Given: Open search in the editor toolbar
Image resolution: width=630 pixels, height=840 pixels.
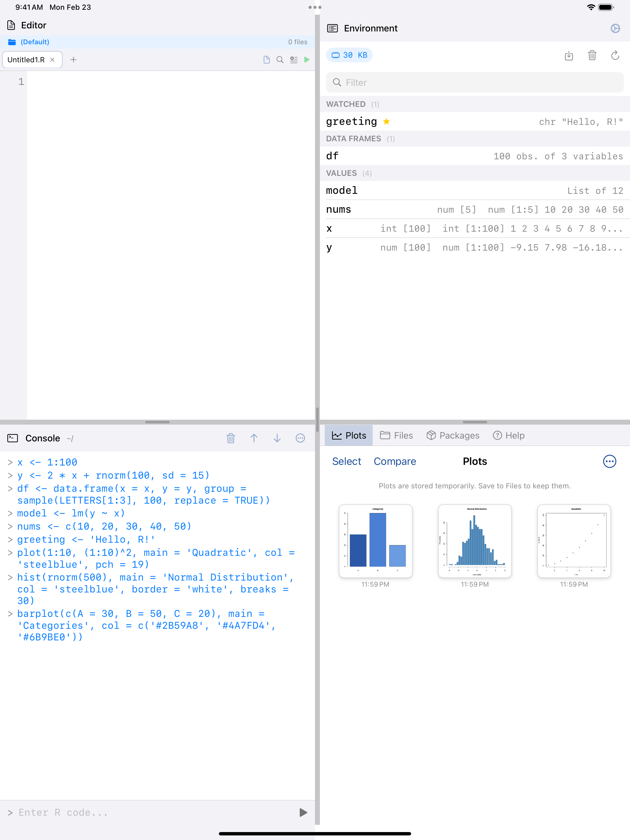Looking at the screenshot, I should 280,60.
